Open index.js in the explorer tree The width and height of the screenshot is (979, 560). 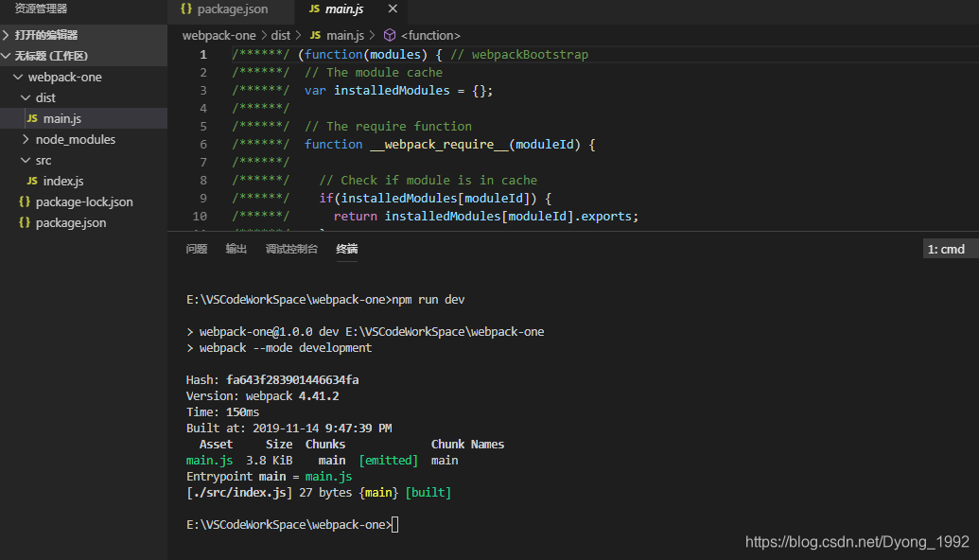tap(83, 181)
